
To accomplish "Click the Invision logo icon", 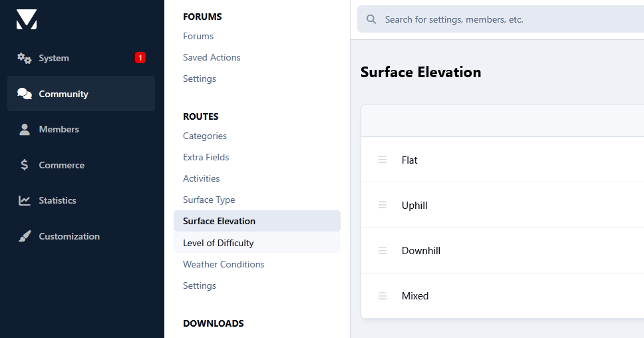I will point(27,19).
